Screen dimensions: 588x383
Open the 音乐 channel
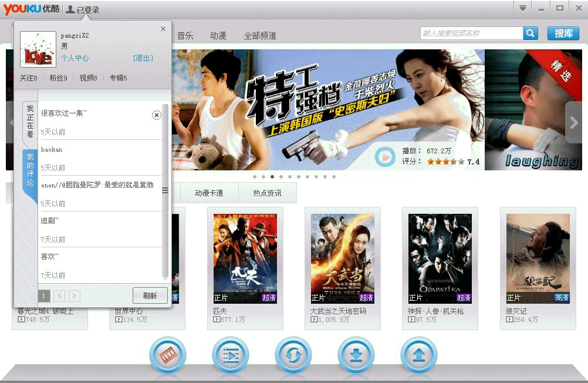tap(185, 36)
